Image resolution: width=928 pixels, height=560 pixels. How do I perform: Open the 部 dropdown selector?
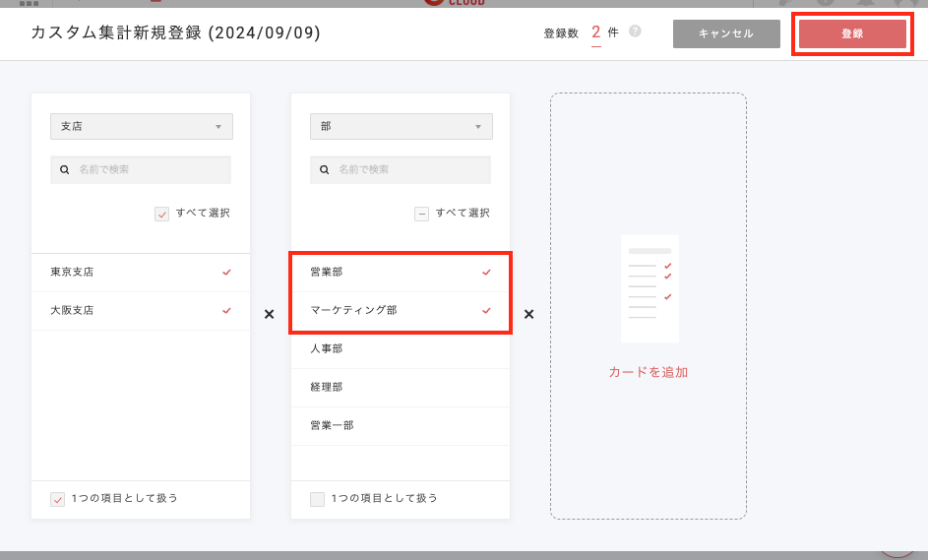[402, 126]
